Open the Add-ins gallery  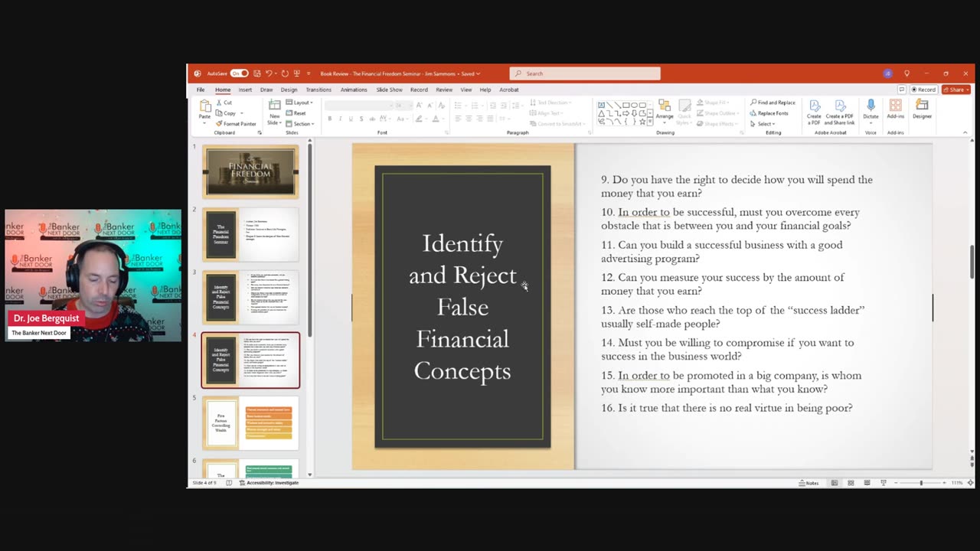coord(895,109)
